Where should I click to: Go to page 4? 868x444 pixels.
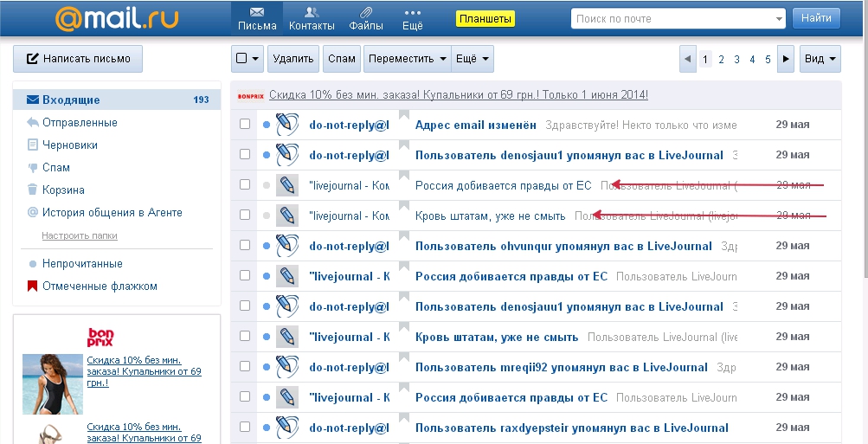click(752, 59)
